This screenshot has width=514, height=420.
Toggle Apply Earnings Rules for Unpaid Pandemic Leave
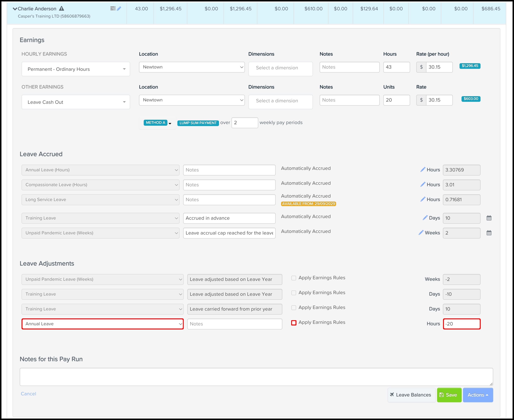click(294, 278)
